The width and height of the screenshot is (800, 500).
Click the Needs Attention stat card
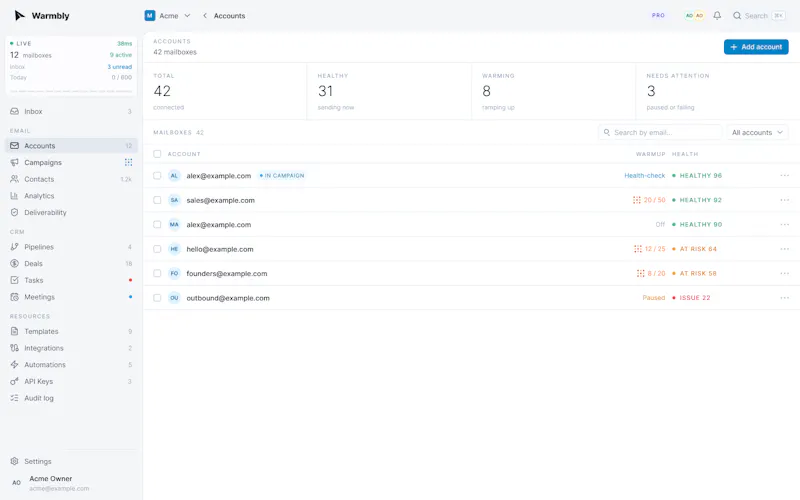point(717,91)
